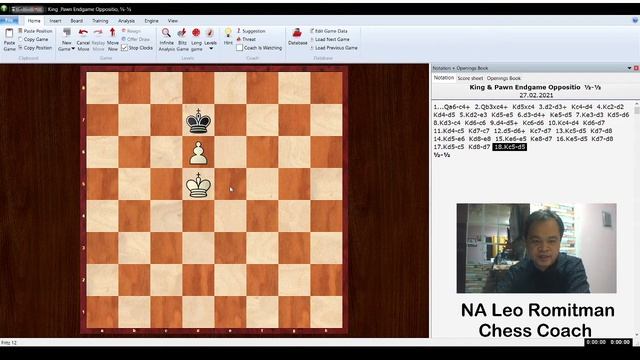Image resolution: width=640 pixels, height=360 pixels.
Task: Select the white king on d5
Action: coord(198,185)
